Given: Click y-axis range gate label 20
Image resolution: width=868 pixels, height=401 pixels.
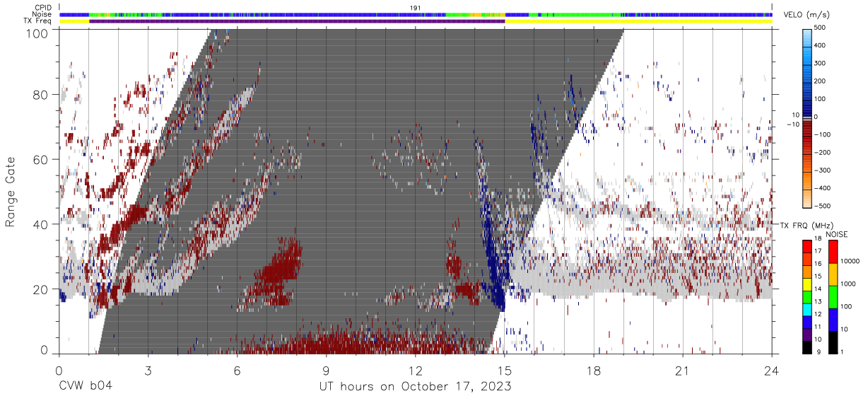Looking at the screenshot, I should point(41,289).
